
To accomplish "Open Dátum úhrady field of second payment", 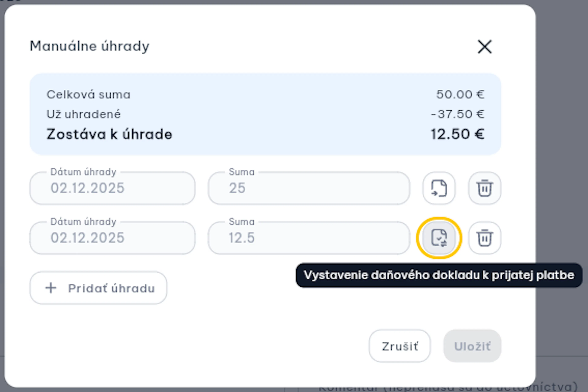I will 112,238.
